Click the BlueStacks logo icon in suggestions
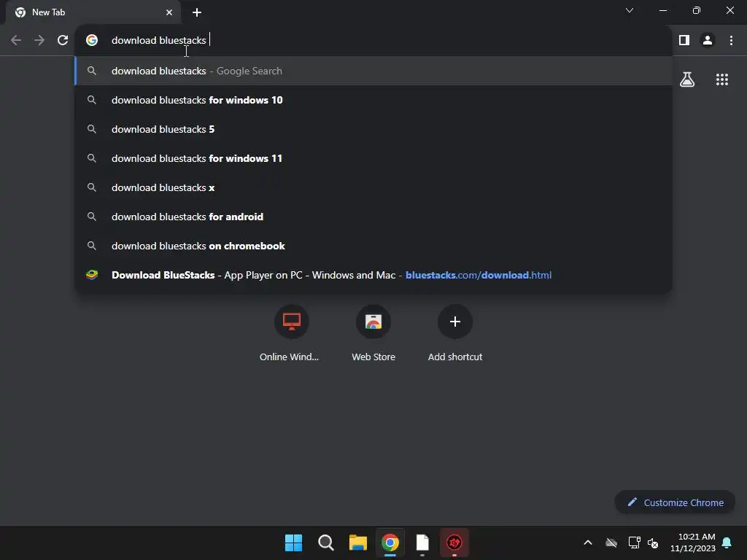This screenshot has height=560, width=747. (x=92, y=275)
